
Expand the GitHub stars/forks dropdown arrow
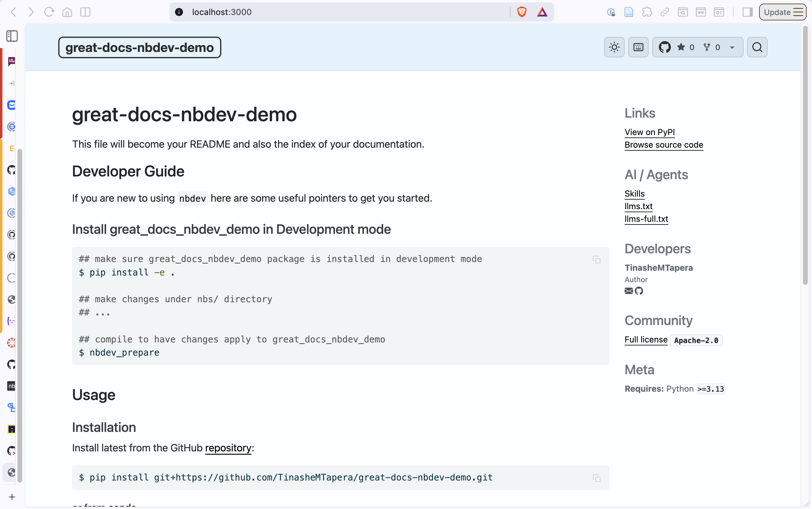tap(732, 47)
